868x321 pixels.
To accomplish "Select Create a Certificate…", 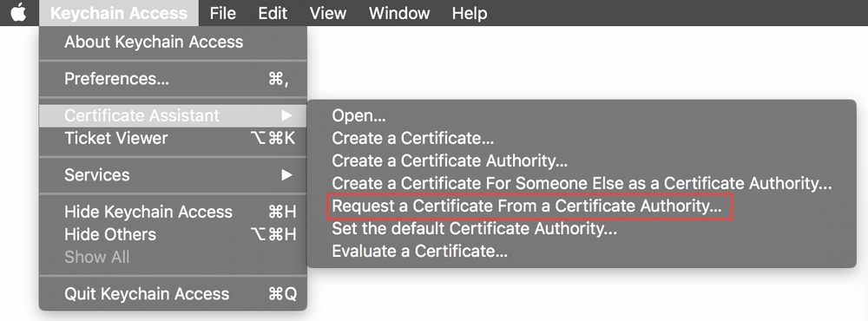I will click(x=582, y=138).
